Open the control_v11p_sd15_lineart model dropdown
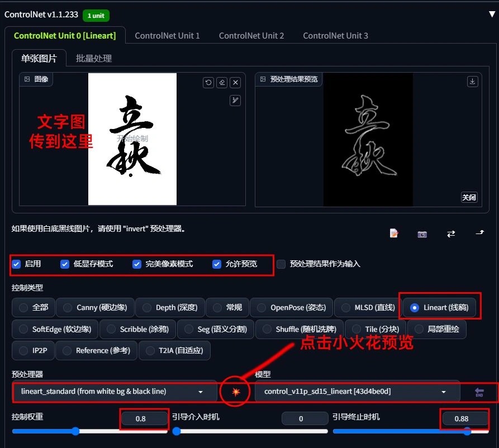 tap(358, 392)
